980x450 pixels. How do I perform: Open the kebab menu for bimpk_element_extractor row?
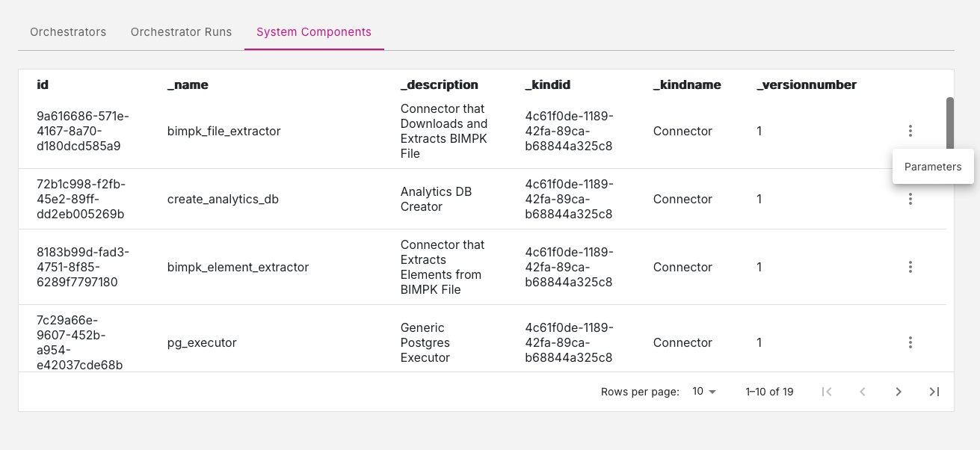[x=910, y=267]
